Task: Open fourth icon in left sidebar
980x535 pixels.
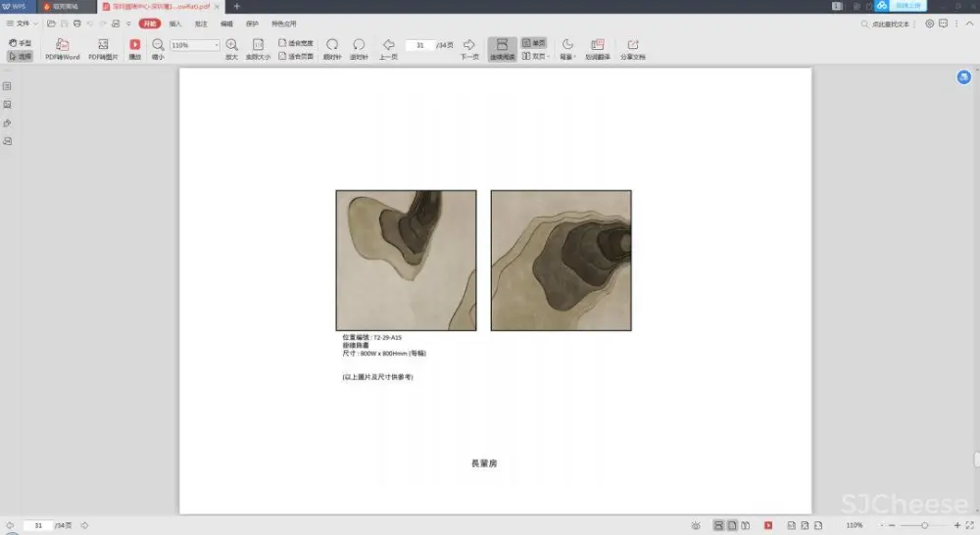Action: pos(8,141)
